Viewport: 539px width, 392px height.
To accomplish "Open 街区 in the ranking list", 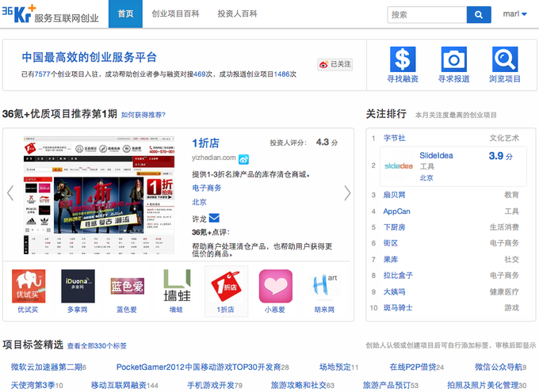I will (x=391, y=243).
